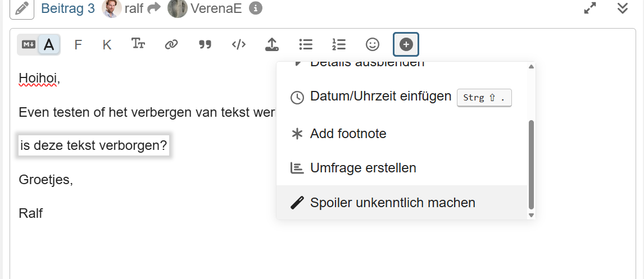Open the emoji picker
This screenshot has height=279, width=644.
pyautogui.click(x=373, y=44)
